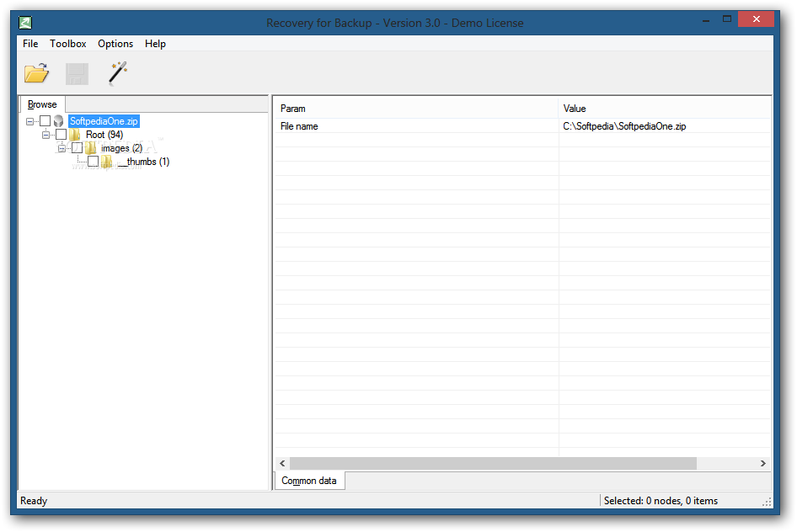
Task: Minimize the Recovery for Backup window
Action: tap(706, 20)
